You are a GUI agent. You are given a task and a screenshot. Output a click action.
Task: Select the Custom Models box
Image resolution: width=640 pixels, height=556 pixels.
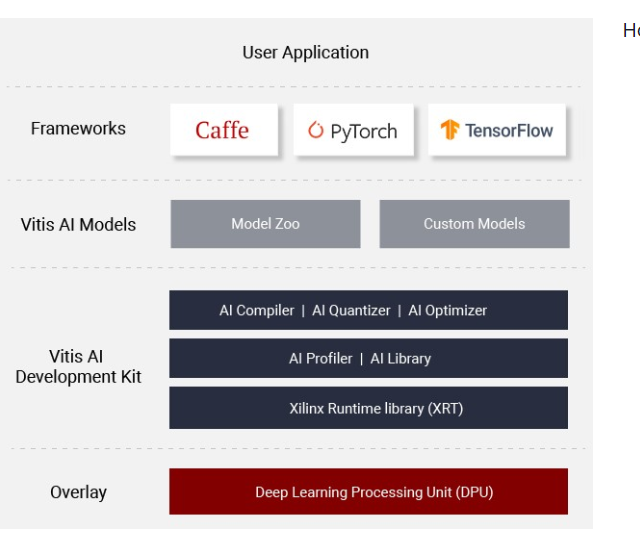pos(474,224)
